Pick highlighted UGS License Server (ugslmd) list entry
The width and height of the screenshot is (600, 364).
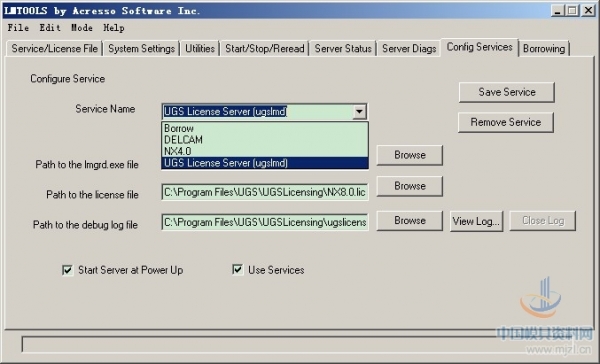265,163
